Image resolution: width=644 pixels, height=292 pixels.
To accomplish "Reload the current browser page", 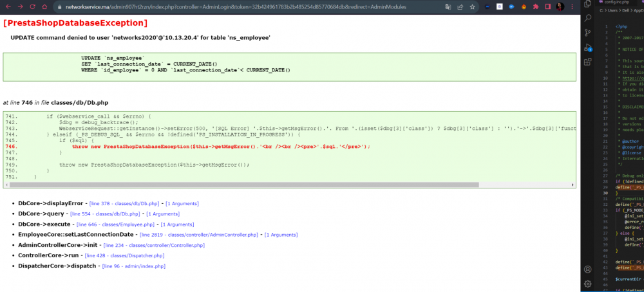I will tap(32, 7).
